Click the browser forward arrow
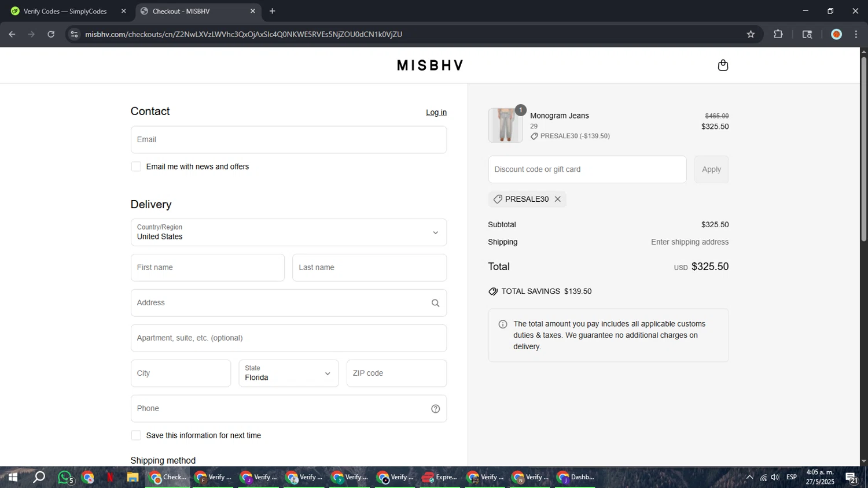This screenshot has width=868, height=488. click(31, 34)
